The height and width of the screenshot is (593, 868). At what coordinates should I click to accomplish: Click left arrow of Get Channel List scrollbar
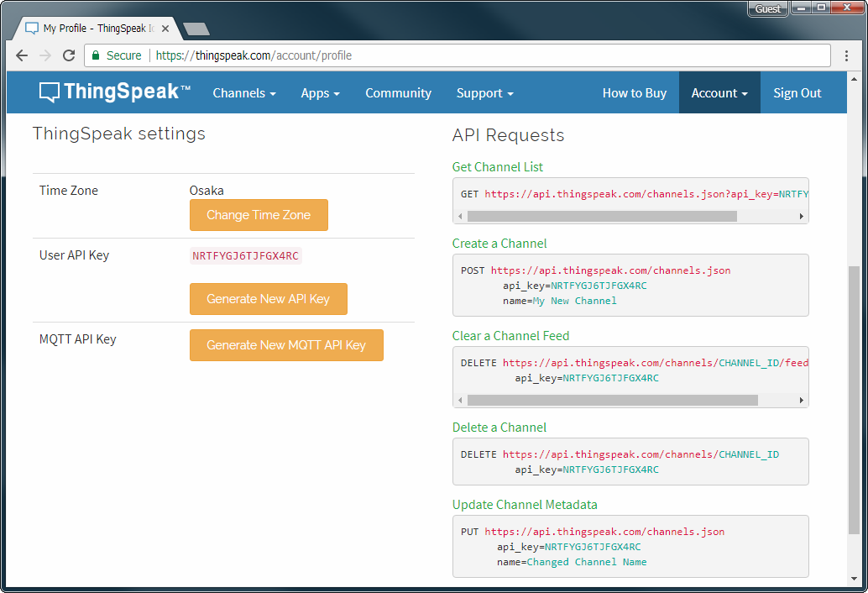(461, 217)
